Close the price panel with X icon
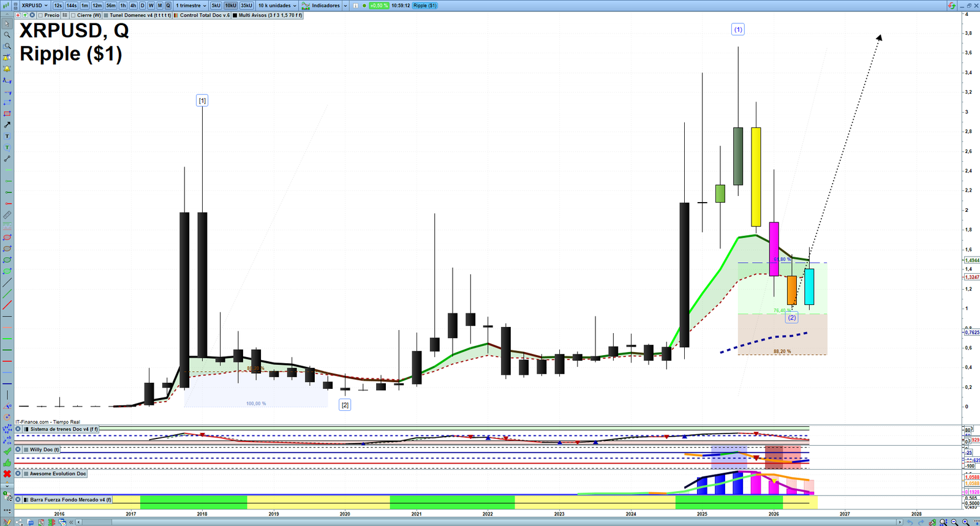The height and width of the screenshot is (526, 980). 32,15
